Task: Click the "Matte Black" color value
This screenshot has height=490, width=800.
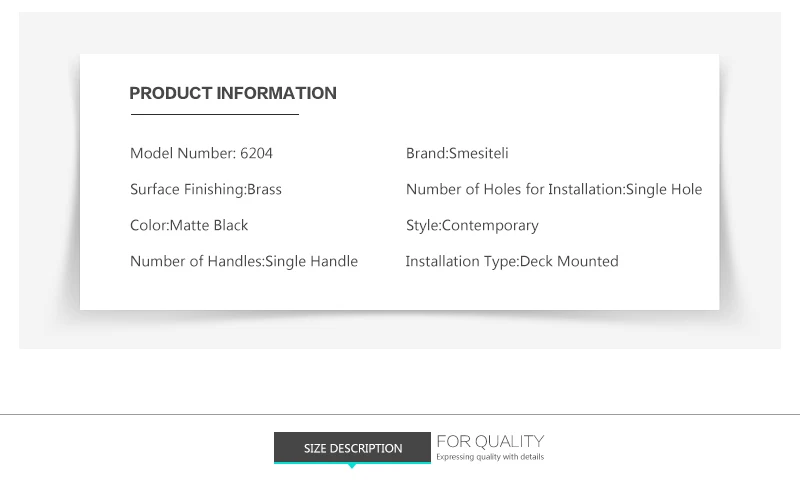Action: [209, 226]
